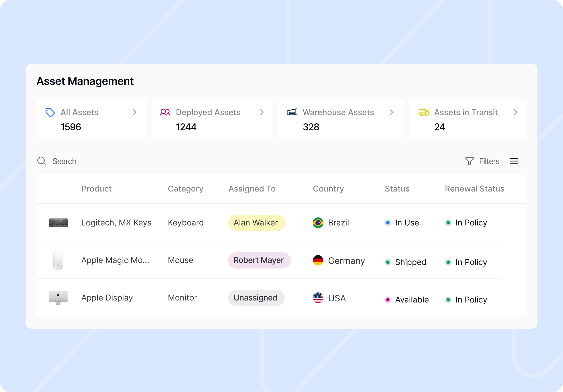Sort by the Assigned To column header

point(252,189)
